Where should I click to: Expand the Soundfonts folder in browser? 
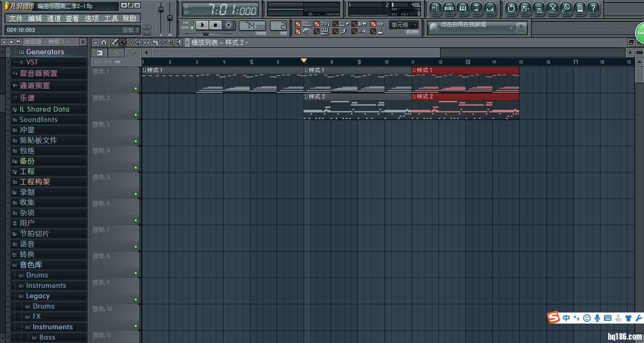point(38,120)
